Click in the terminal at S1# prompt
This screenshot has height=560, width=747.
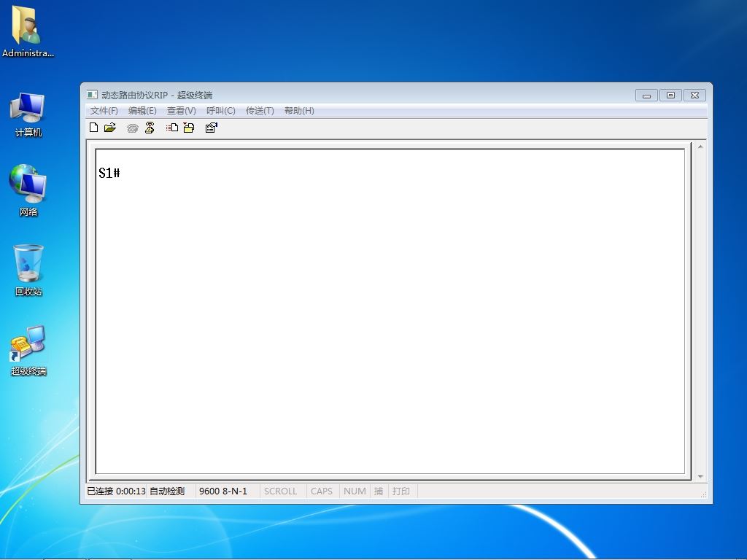pyautogui.click(x=109, y=173)
